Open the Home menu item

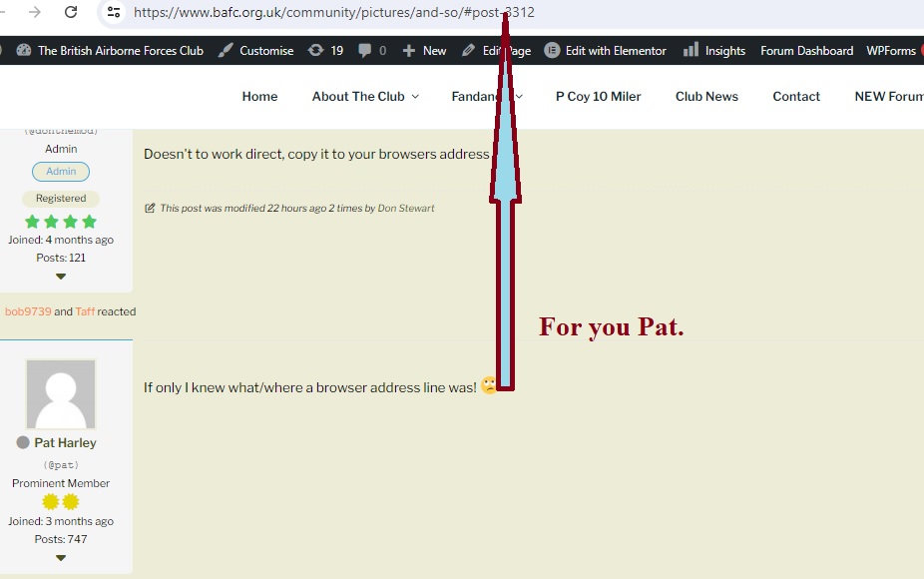click(259, 96)
